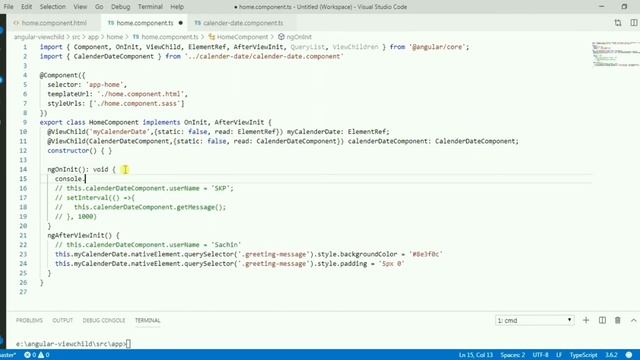Click line number 14 in the gutter

(x=23, y=169)
